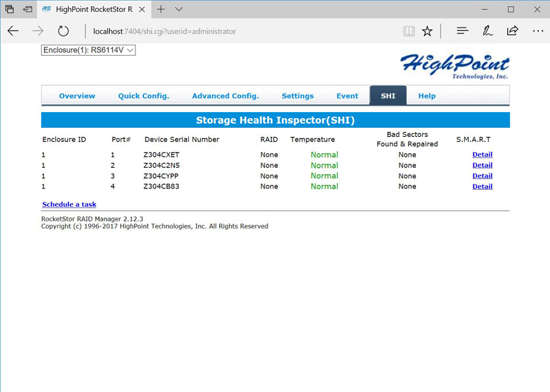Image resolution: width=550 pixels, height=392 pixels.
Task: View the Event tab
Action: (x=347, y=96)
